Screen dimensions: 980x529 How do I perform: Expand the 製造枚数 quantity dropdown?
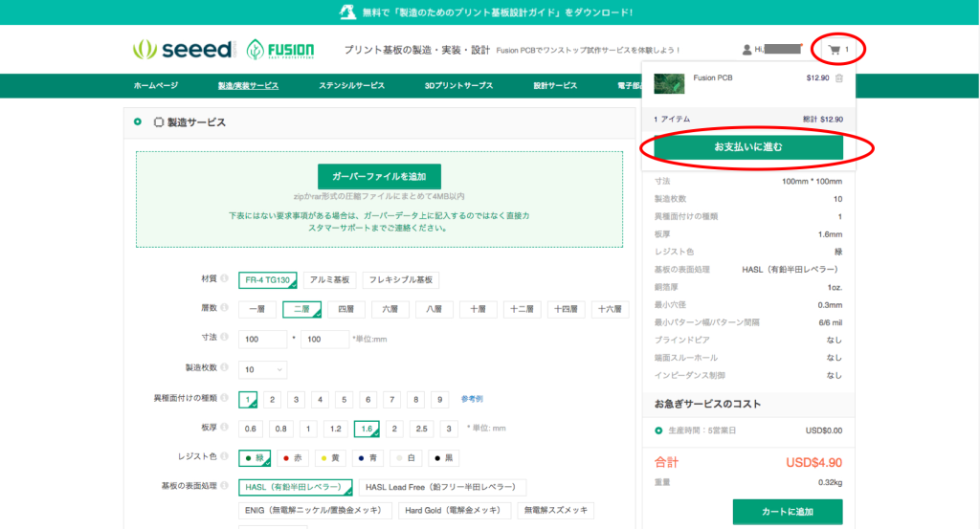click(263, 369)
